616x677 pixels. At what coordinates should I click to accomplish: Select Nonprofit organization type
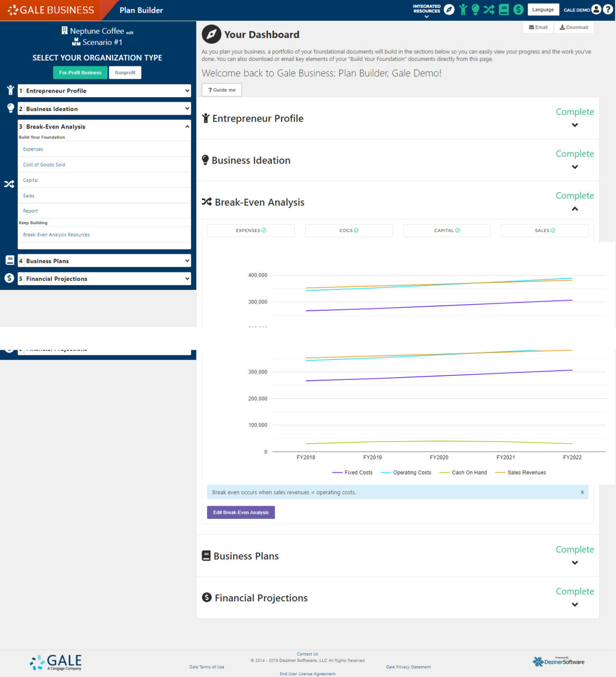[125, 72]
